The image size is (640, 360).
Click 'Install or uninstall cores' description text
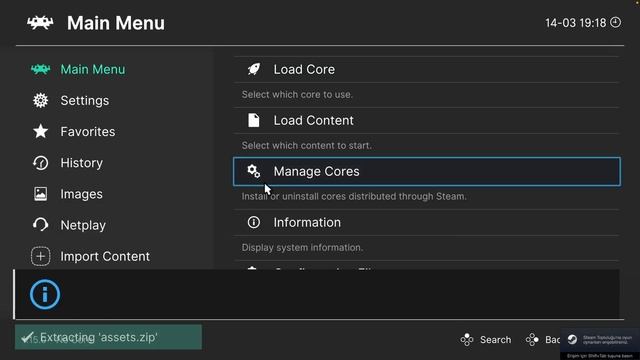coord(354,196)
